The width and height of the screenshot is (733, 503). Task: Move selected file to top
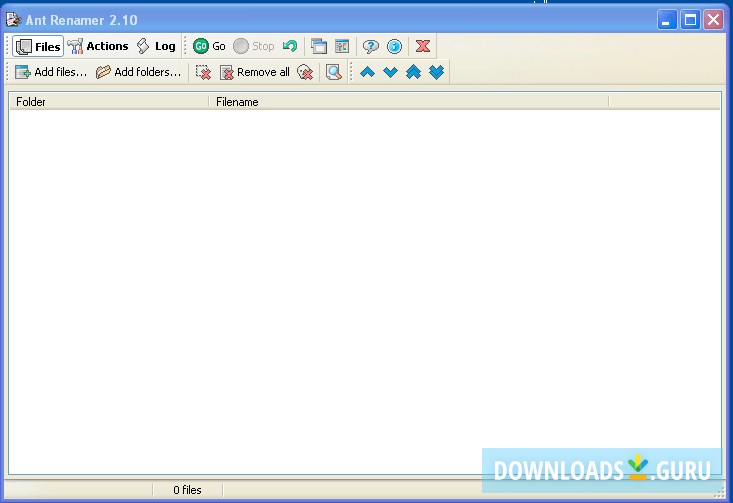413,72
